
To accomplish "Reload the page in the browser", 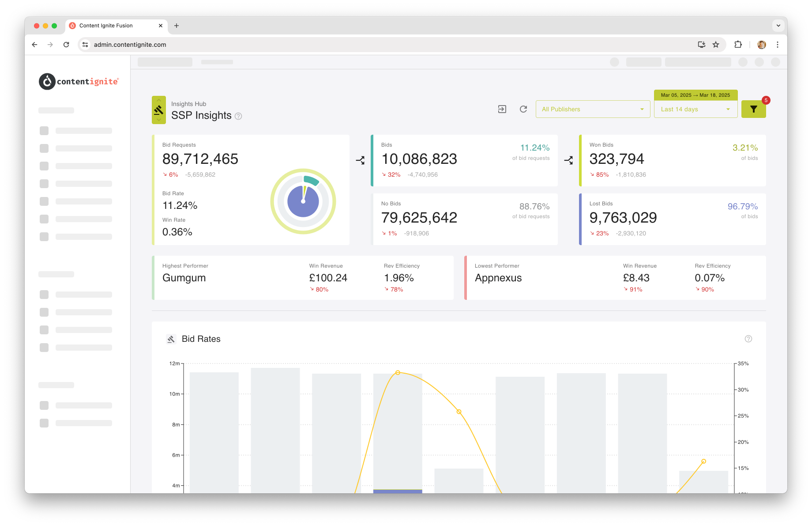I will click(66, 45).
